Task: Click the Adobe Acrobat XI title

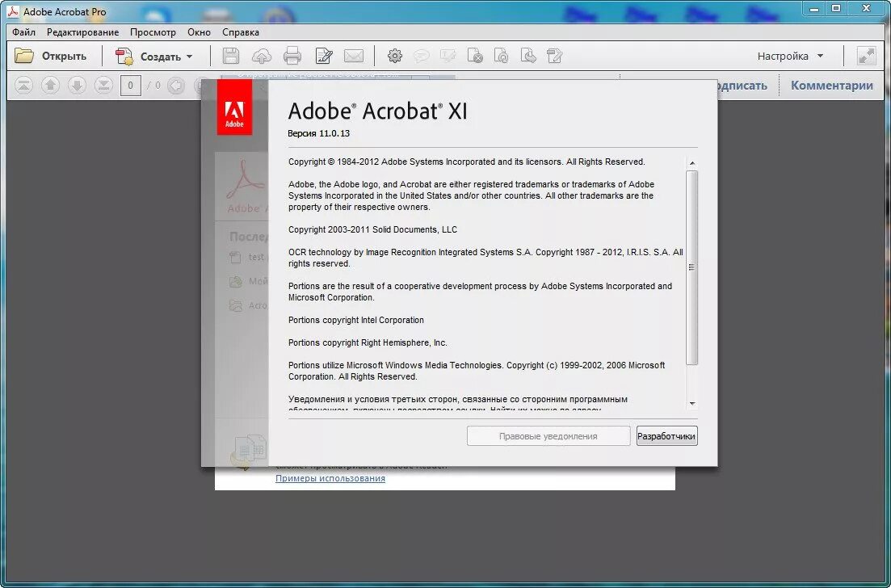Action: click(x=377, y=111)
